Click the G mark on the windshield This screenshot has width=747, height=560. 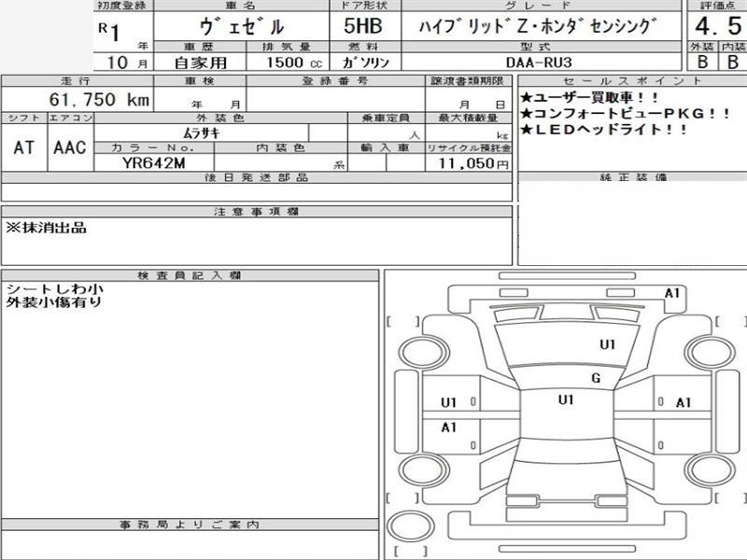(596, 378)
